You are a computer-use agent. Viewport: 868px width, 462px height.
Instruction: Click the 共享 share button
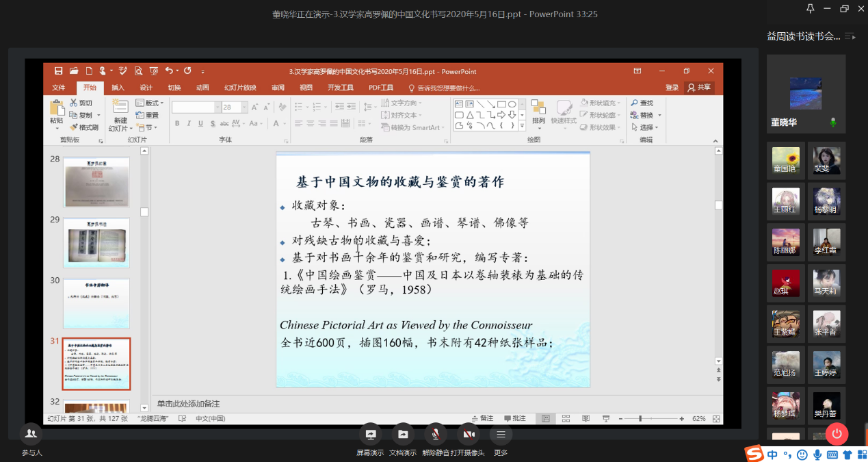click(x=700, y=88)
